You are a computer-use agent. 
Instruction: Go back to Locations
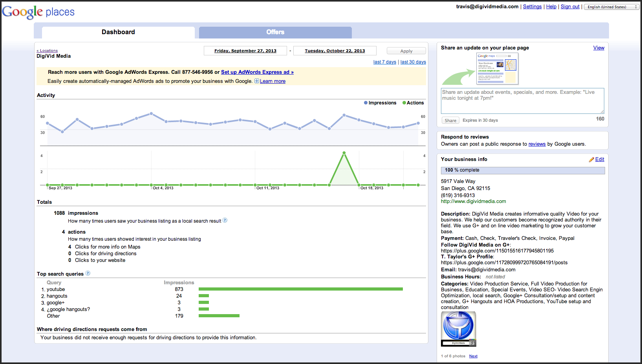click(x=47, y=50)
